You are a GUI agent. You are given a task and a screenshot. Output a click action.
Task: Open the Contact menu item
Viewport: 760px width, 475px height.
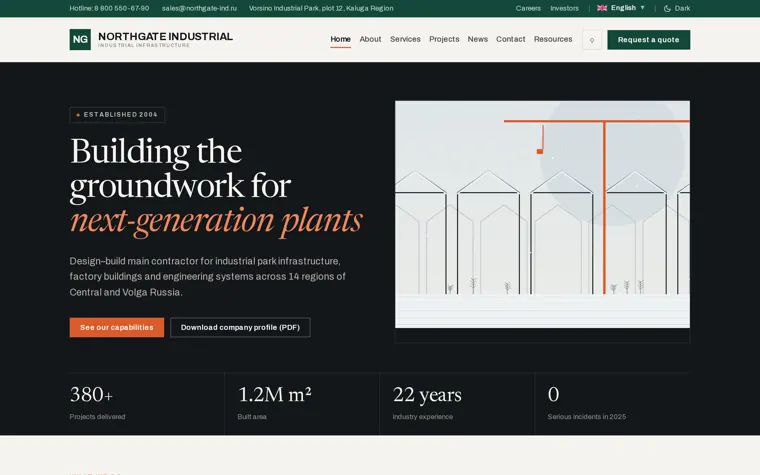click(510, 39)
